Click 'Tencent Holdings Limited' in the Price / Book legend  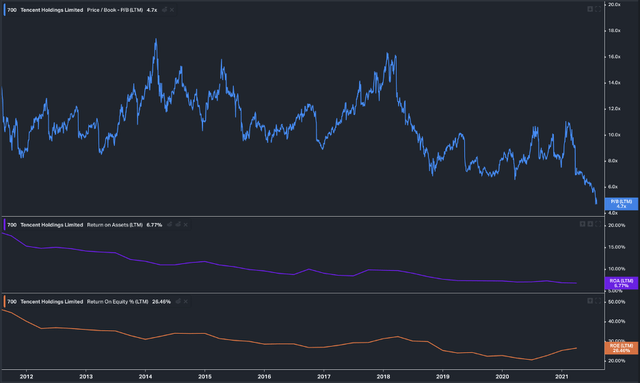pos(52,10)
